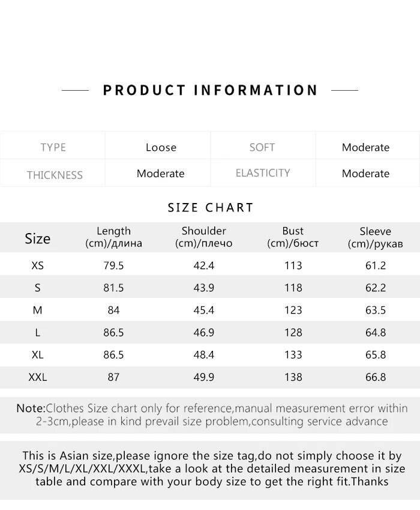Select the TYPE label cell
Image resolution: width=420 pixels, height=510 pixels.
pos(53,148)
